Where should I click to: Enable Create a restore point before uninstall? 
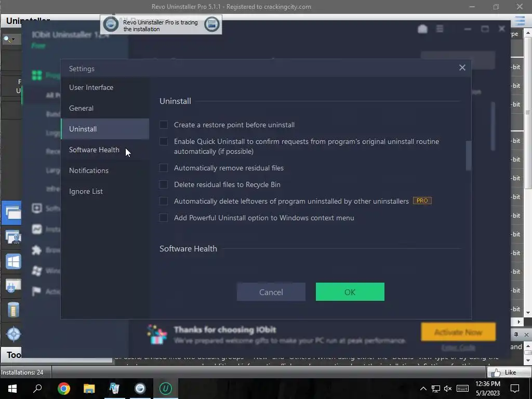click(x=164, y=125)
